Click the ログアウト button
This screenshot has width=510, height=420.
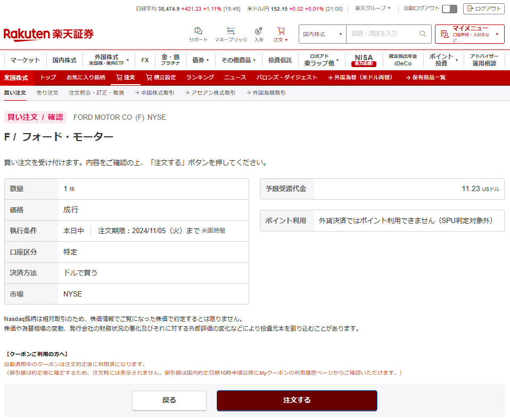484,9
